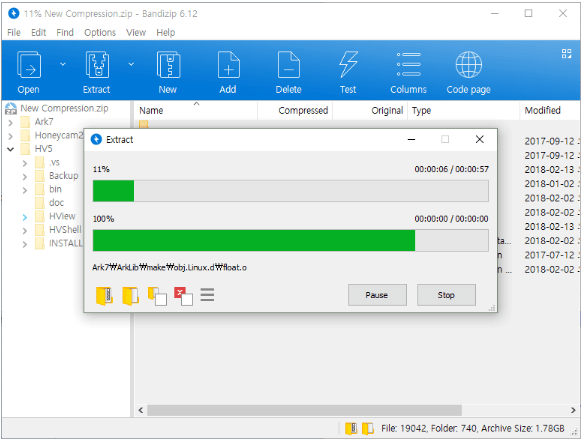
Task: Click the file path Ark7\ArkLib\make\obj.Linux.d\float.o
Action: pos(169,267)
